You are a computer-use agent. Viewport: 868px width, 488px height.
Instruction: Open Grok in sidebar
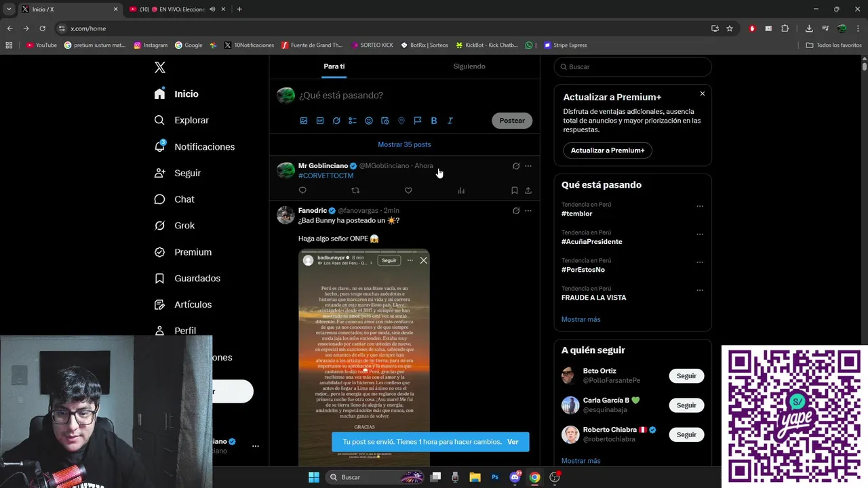click(x=174, y=226)
